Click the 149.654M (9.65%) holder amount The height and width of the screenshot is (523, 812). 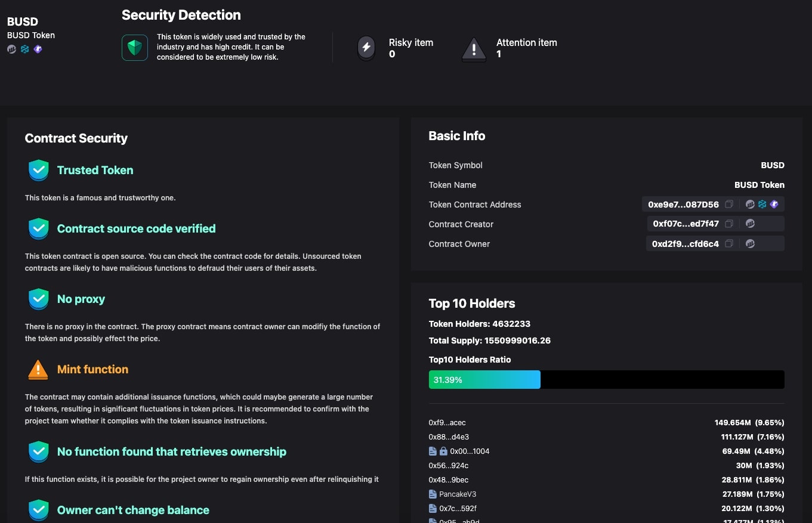(x=749, y=423)
